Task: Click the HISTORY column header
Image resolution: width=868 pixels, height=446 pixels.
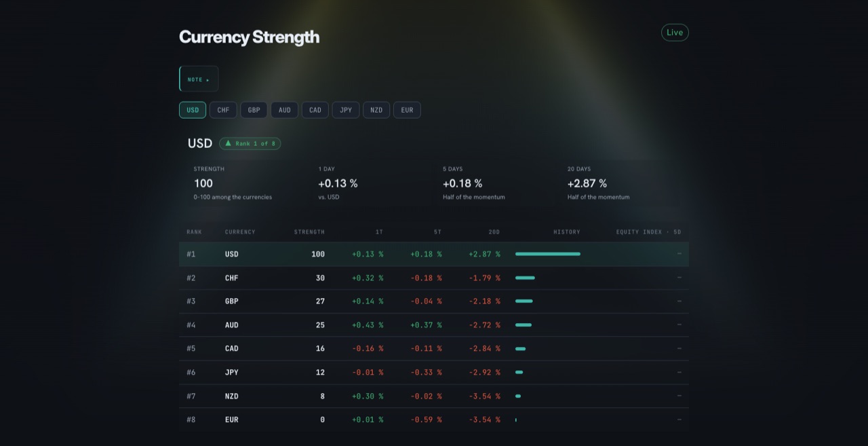Action: 567,232
